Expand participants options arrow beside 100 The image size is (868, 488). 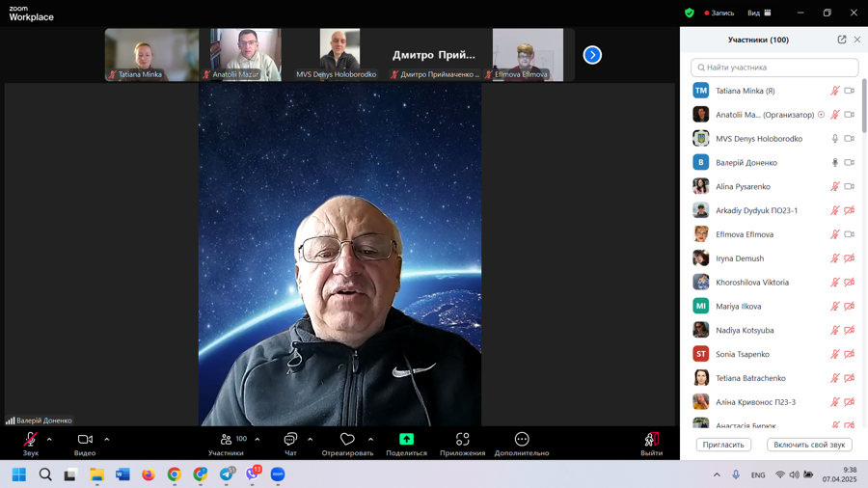click(258, 440)
